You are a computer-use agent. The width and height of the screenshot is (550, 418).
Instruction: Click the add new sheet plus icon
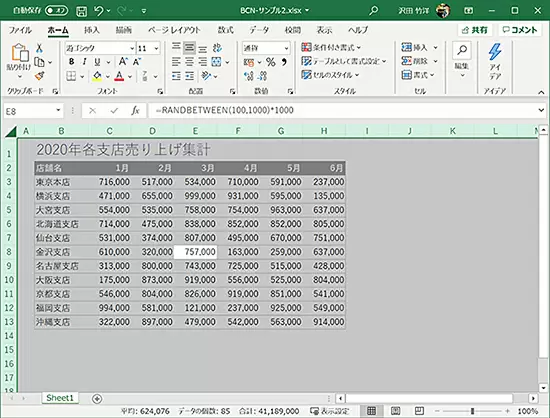click(x=97, y=399)
